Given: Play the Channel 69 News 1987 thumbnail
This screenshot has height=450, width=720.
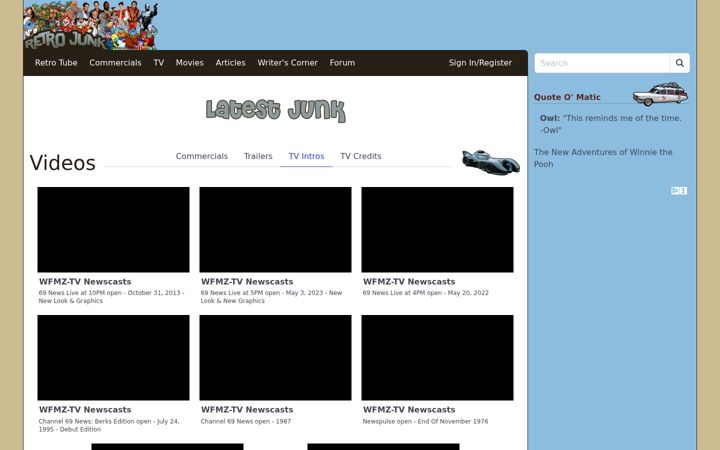Looking at the screenshot, I should (276, 358).
